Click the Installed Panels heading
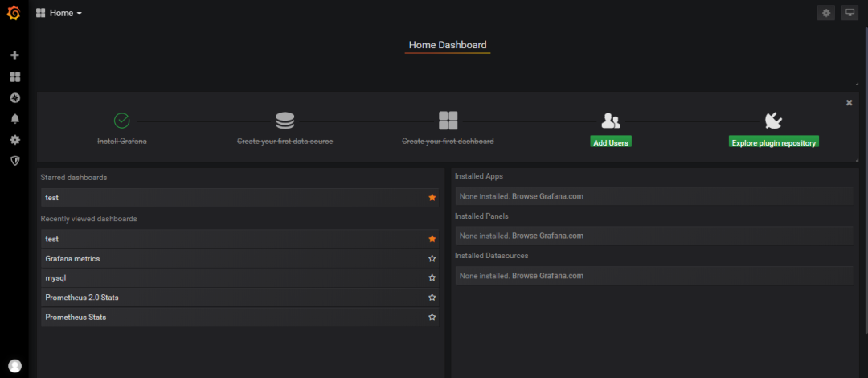 coord(481,216)
